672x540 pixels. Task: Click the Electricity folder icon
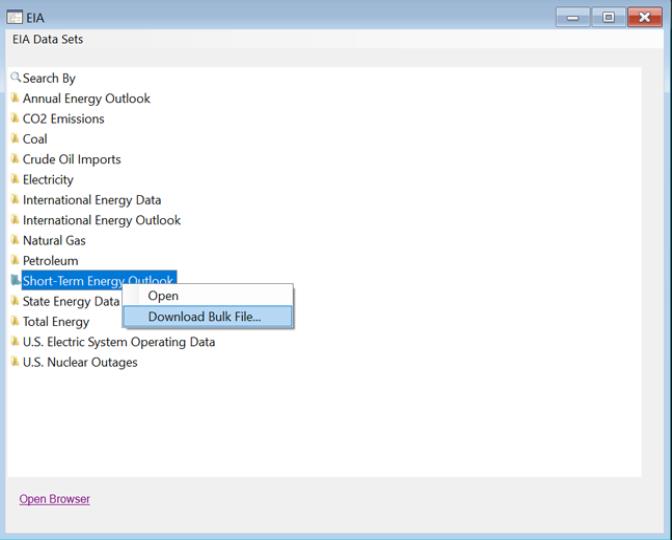(15, 179)
